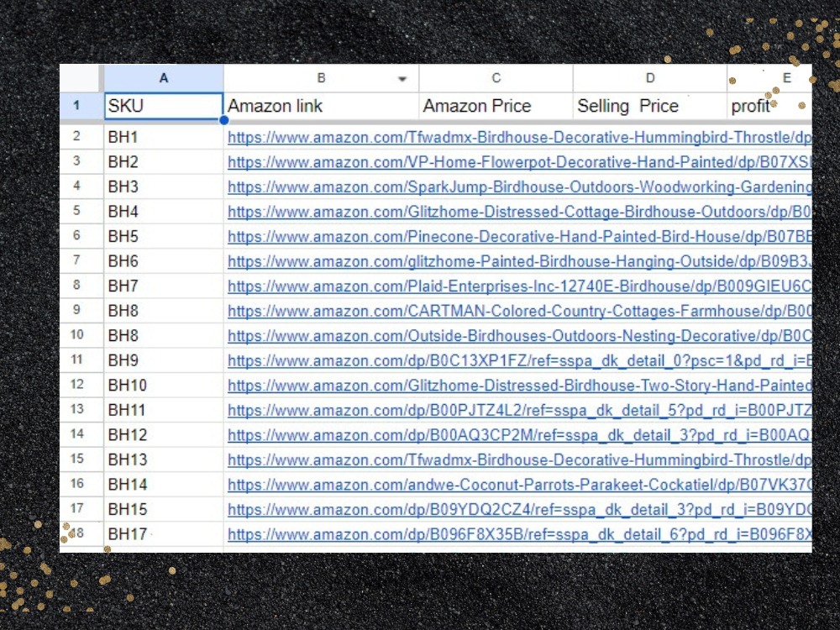
Task: Select column B header
Action: (321, 78)
